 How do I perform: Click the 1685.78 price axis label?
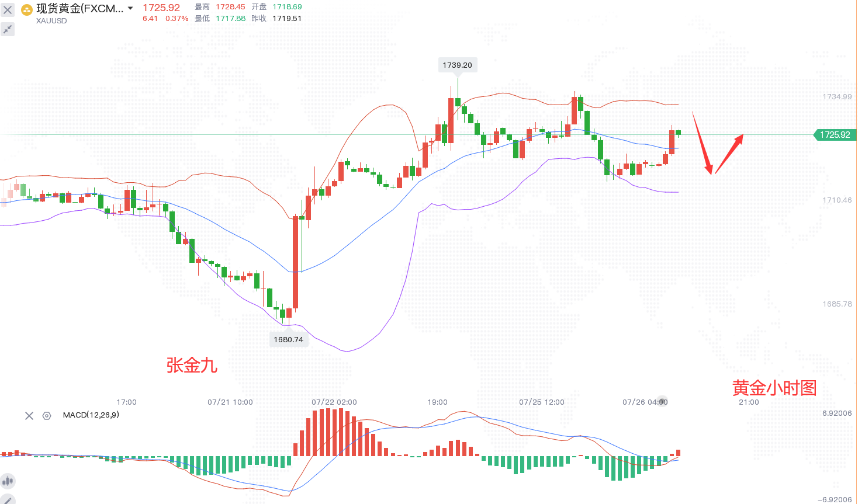click(837, 304)
